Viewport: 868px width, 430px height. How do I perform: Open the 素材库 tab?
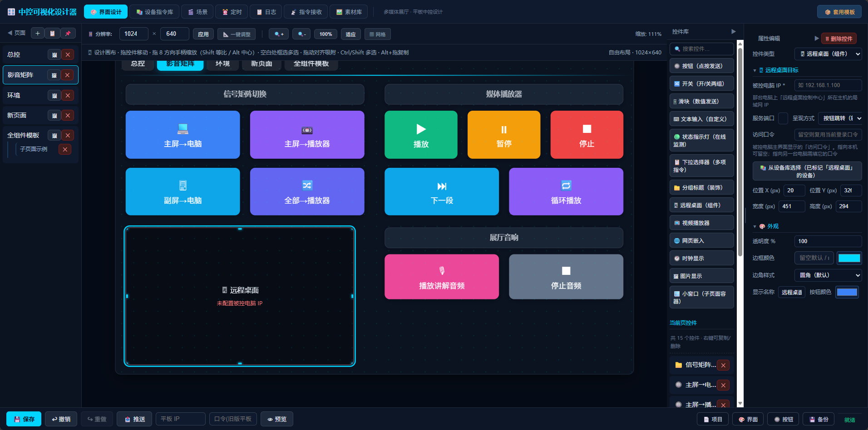[x=349, y=12]
